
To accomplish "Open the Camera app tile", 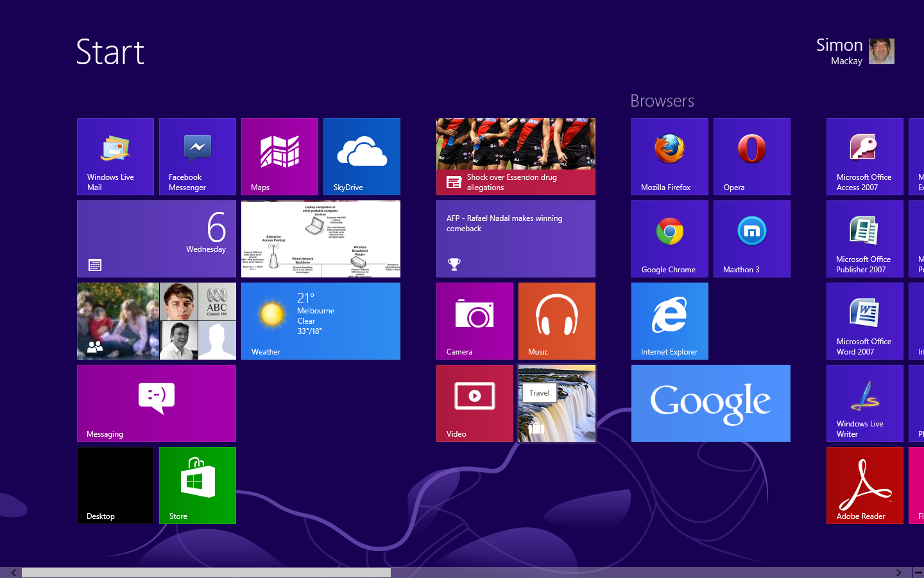I will pyautogui.click(x=474, y=320).
